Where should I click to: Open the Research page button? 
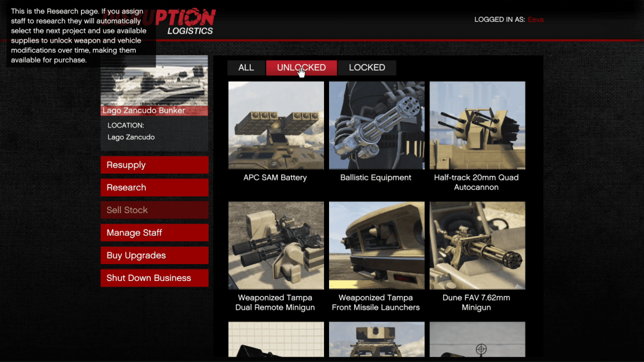pos(155,187)
